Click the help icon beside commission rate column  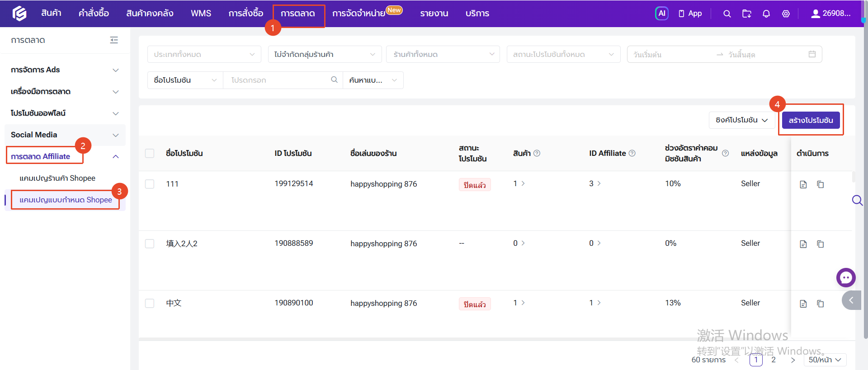point(726,153)
